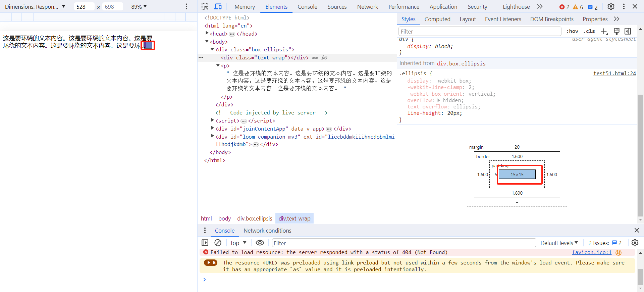The image size is (644, 292).
Task: Expand the joinContentApp div node
Action: tap(212, 128)
